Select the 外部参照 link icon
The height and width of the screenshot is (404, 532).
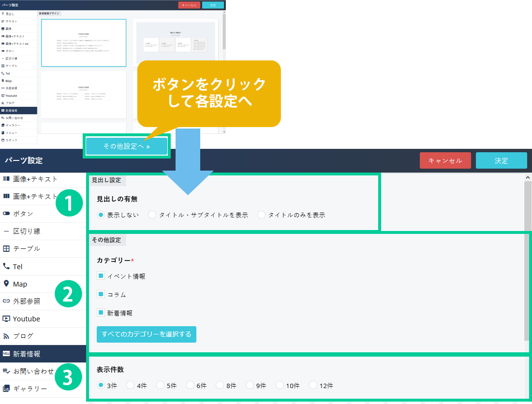tap(6, 301)
